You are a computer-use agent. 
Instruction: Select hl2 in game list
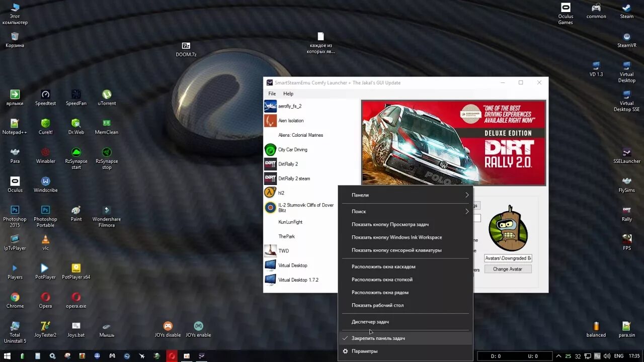pos(300,193)
